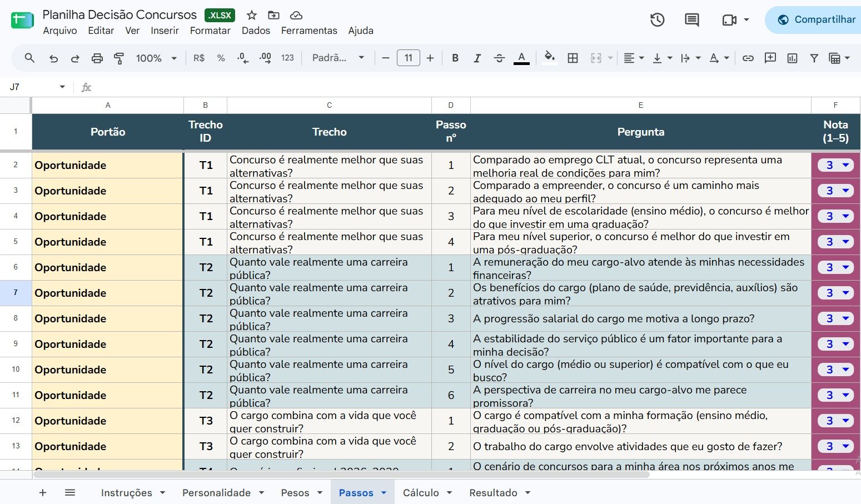
Task: Switch to Pesos sheet tab
Action: (x=295, y=492)
